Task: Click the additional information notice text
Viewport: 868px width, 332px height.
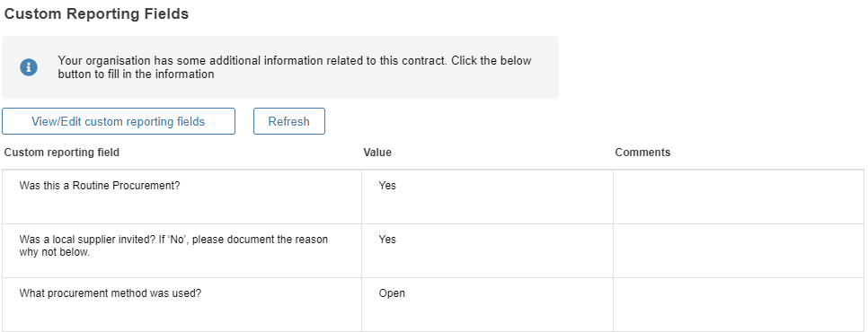Action: 295,67
